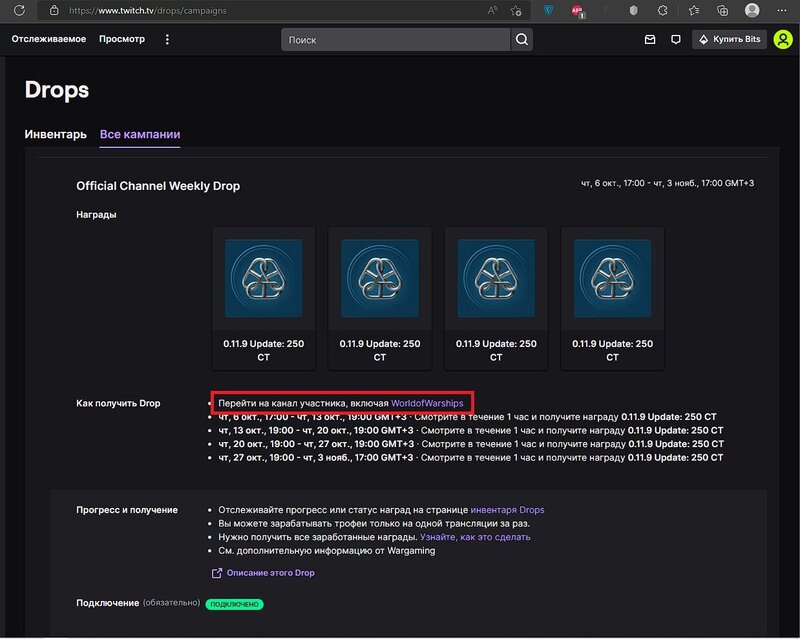Open the Узнайте, как это сделать link
This screenshot has height=639, width=800.
pyautogui.click(x=475, y=537)
